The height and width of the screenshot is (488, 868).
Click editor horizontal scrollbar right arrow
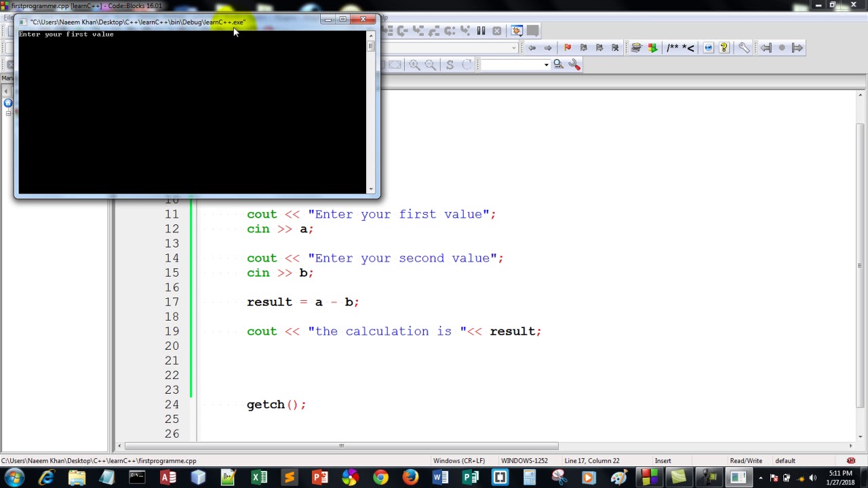coord(851,446)
